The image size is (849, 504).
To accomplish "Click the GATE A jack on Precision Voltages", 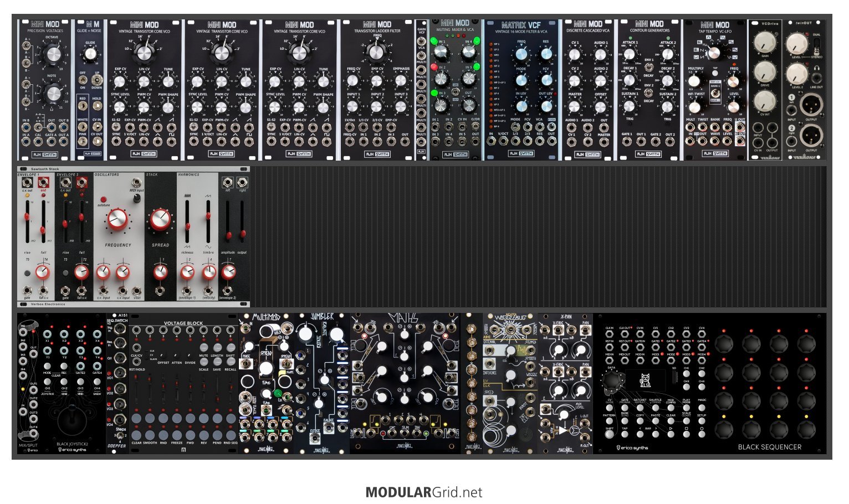I will click(x=51, y=141).
